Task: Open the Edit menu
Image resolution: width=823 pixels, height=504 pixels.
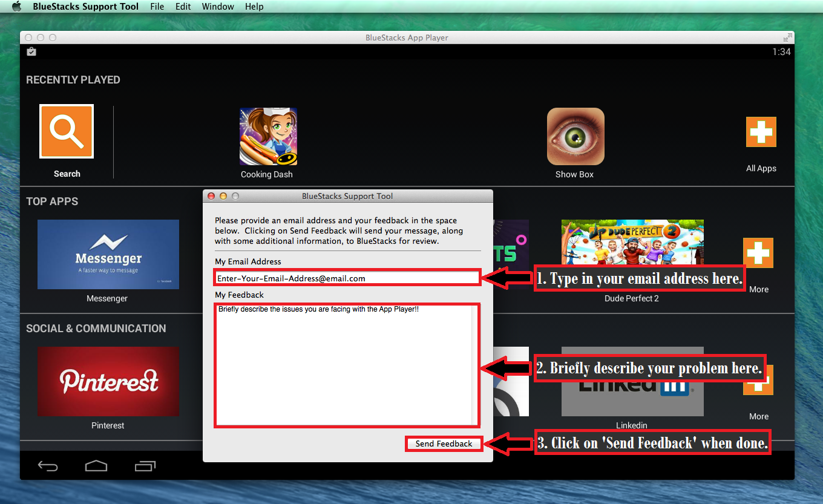Action: pyautogui.click(x=183, y=7)
